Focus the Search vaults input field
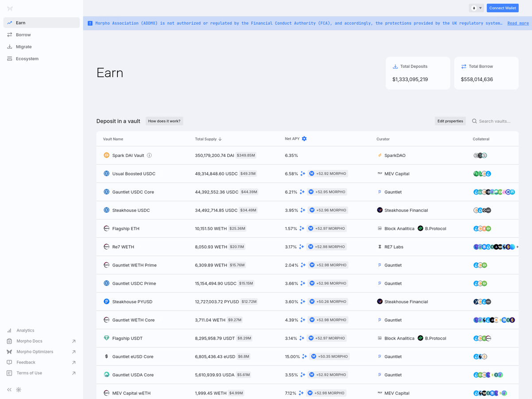532x399 pixels. pyautogui.click(x=494, y=121)
